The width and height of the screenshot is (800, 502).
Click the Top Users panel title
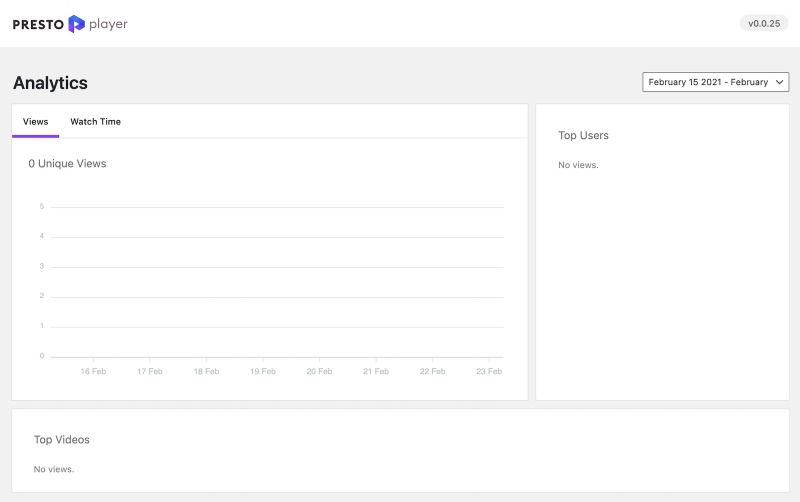coord(583,135)
